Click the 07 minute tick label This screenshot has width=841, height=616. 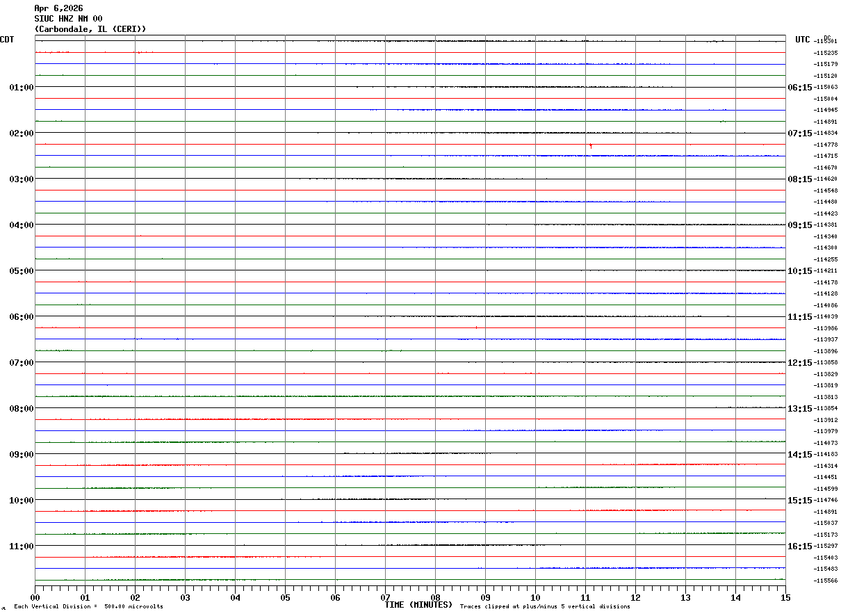385,597
